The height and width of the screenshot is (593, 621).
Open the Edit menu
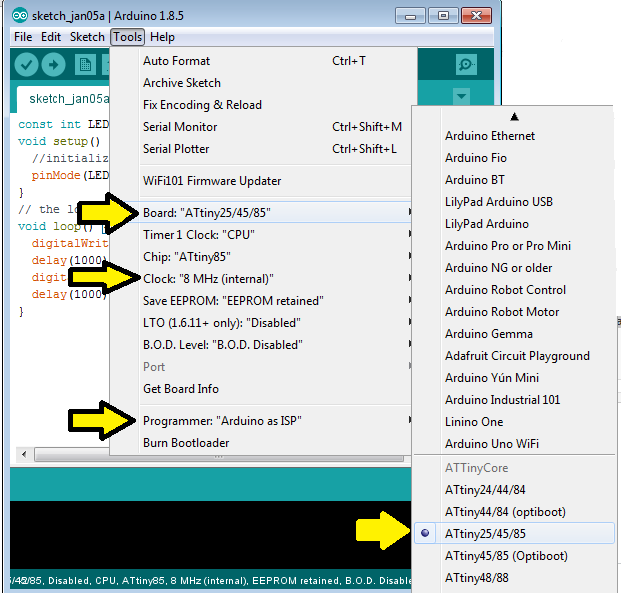[51, 37]
